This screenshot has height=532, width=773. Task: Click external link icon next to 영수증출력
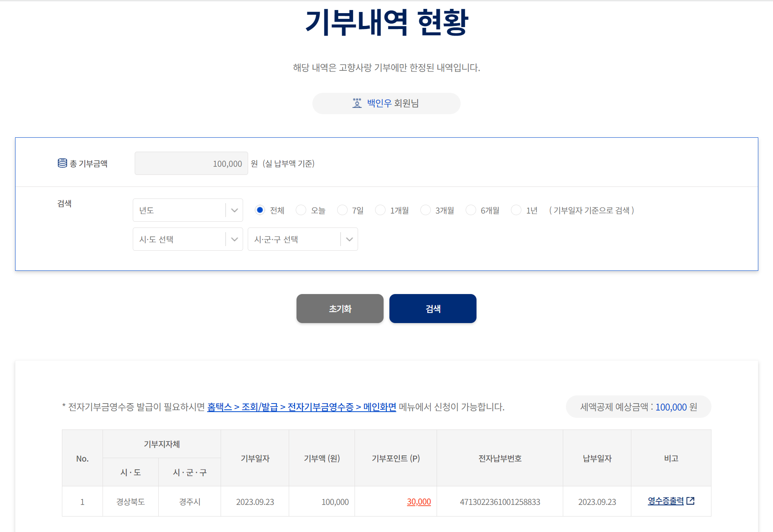(x=690, y=501)
